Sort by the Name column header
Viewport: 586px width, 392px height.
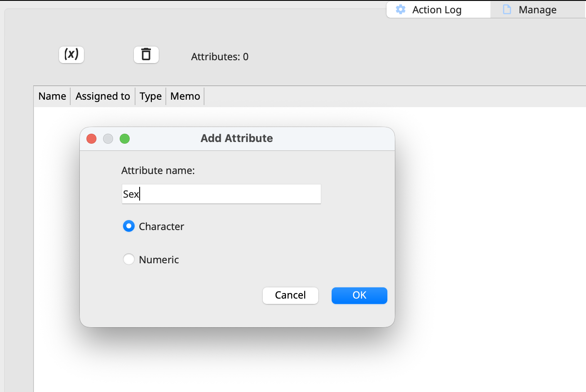pos(52,96)
